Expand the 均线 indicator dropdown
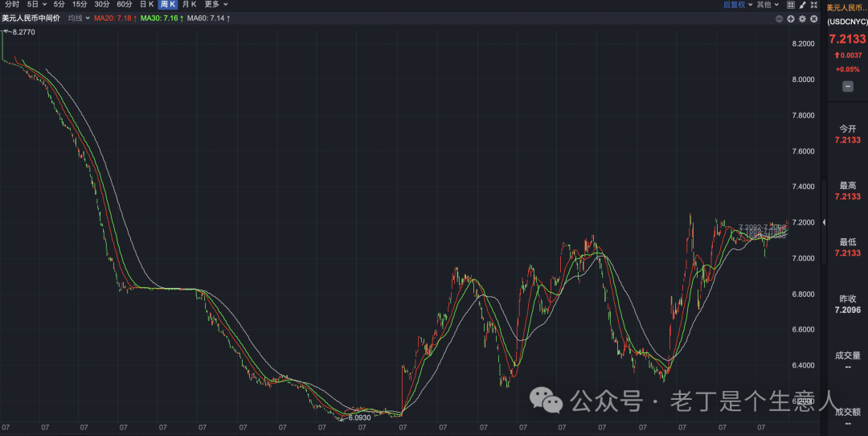The height and width of the screenshot is (436, 868). coord(79,19)
